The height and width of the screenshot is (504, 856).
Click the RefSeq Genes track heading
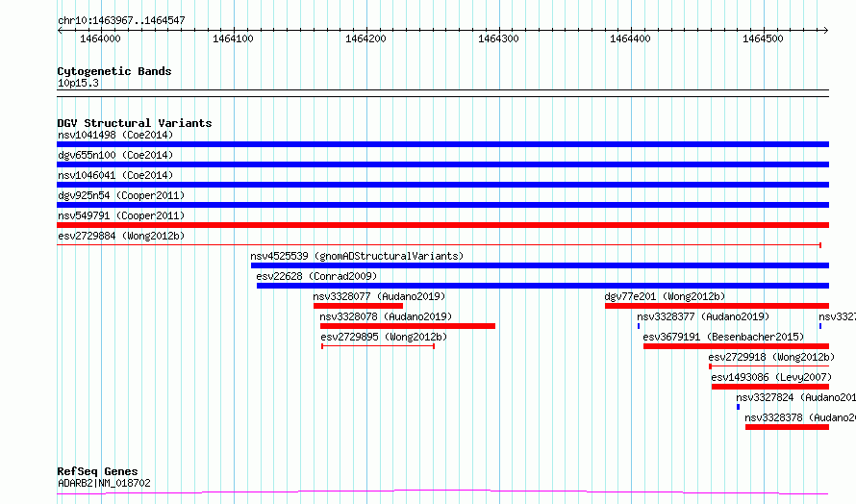97,471
